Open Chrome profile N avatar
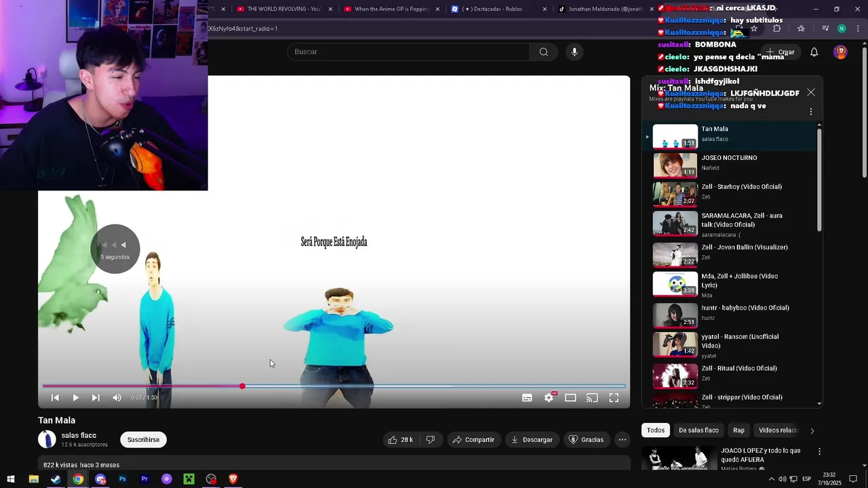The image size is (868, 488). [842, 28]
